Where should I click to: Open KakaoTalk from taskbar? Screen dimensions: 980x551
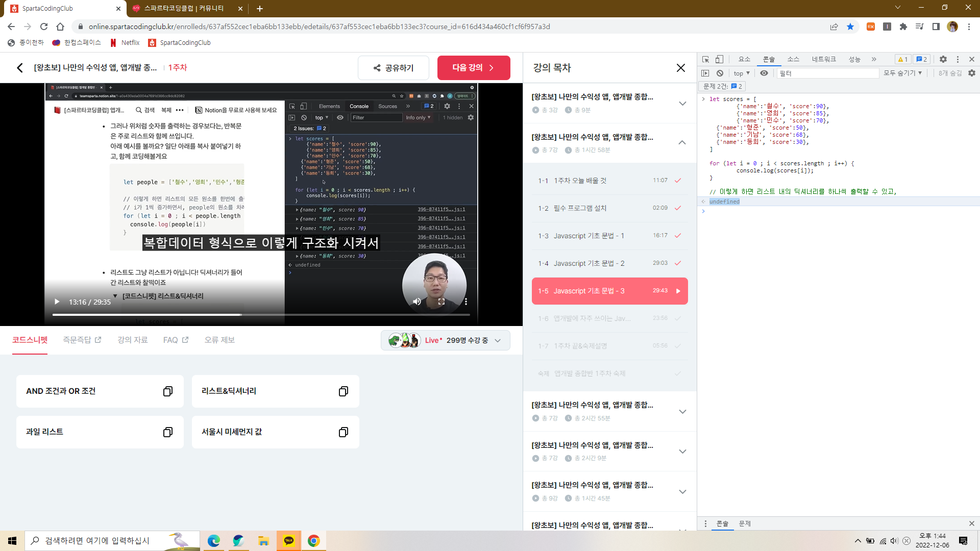tap(289, 541)
